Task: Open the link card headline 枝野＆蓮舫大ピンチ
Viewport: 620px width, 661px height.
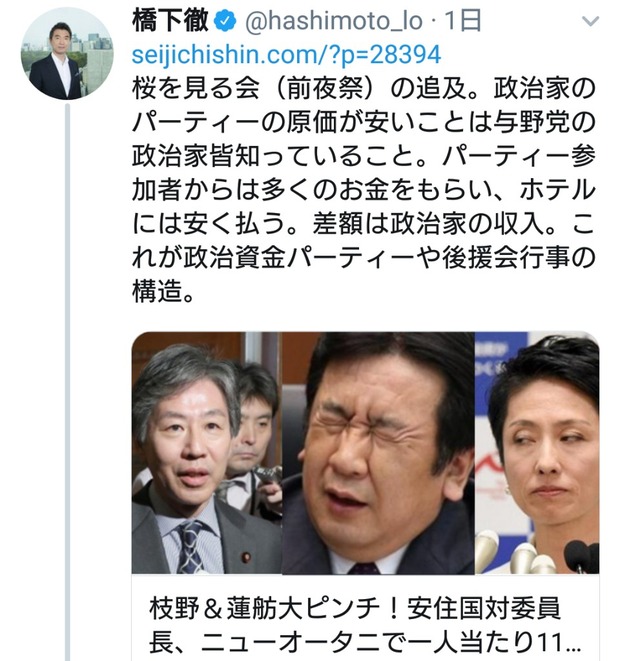Action: (354, 609)
